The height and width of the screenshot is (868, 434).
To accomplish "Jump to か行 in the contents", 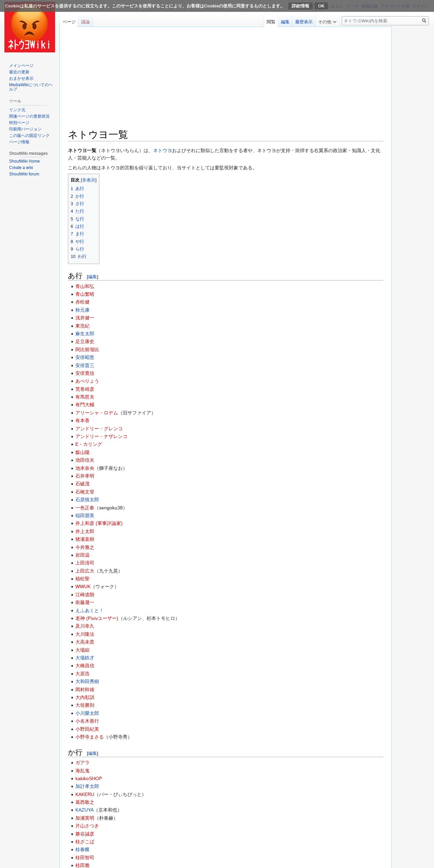I will (80, 196).
